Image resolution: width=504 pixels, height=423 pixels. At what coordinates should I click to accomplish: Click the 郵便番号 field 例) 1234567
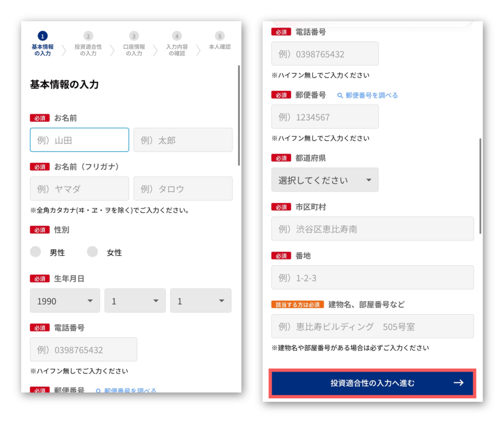tap(325, 117)
